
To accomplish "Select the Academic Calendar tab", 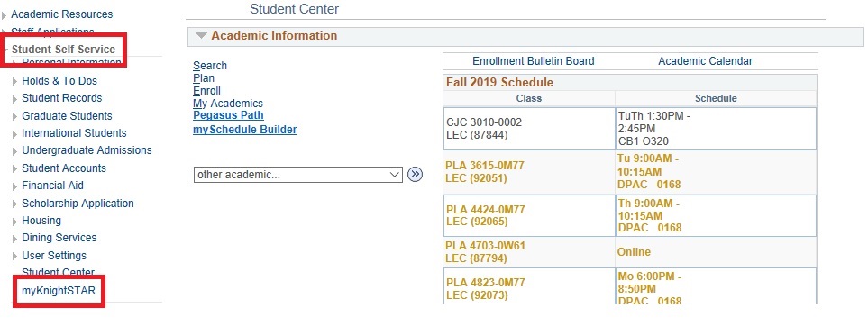I will point(705,61).
